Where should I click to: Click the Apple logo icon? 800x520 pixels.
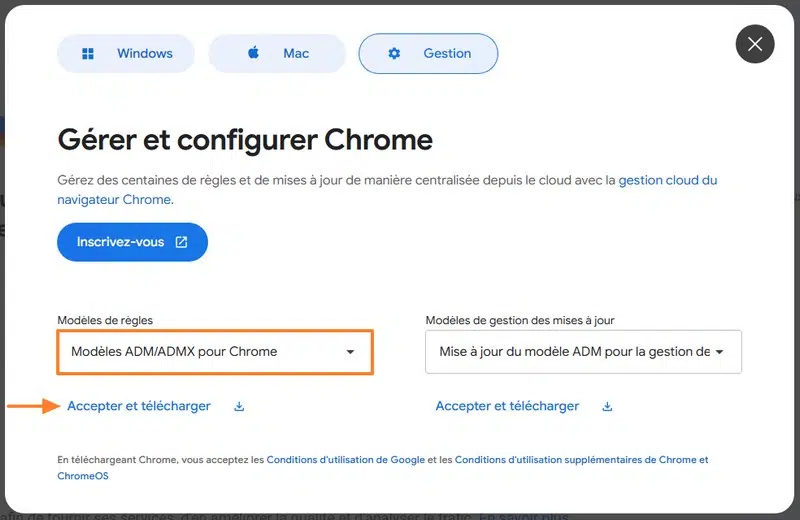coord(254,53)
